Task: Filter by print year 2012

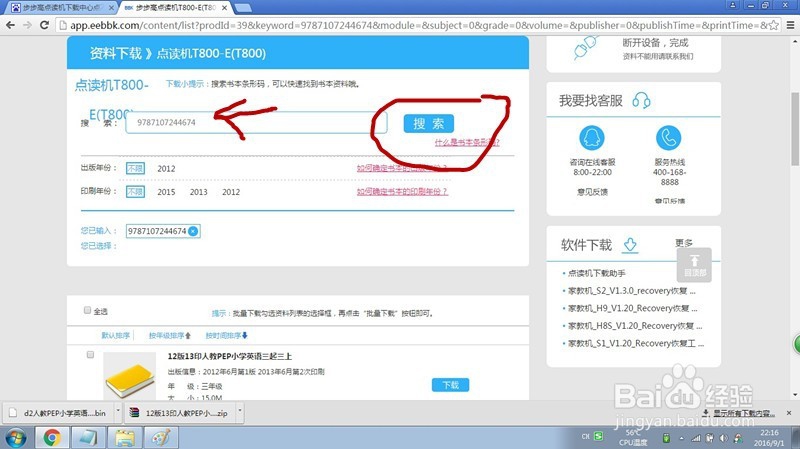Action: (231, 192)
